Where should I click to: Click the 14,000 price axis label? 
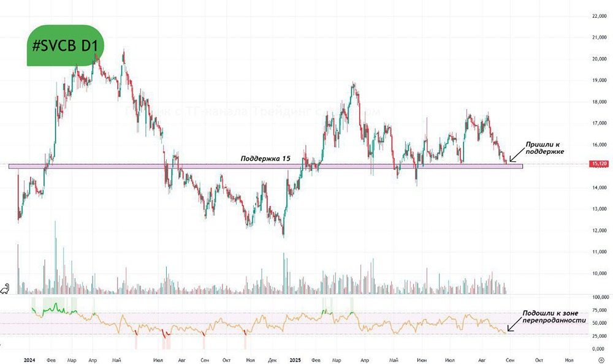[x=600, y=188]
